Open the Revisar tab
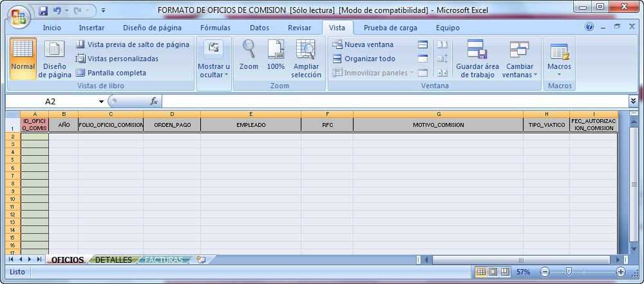644x284 pixels. pyautogui.click(x=299, y=28)
